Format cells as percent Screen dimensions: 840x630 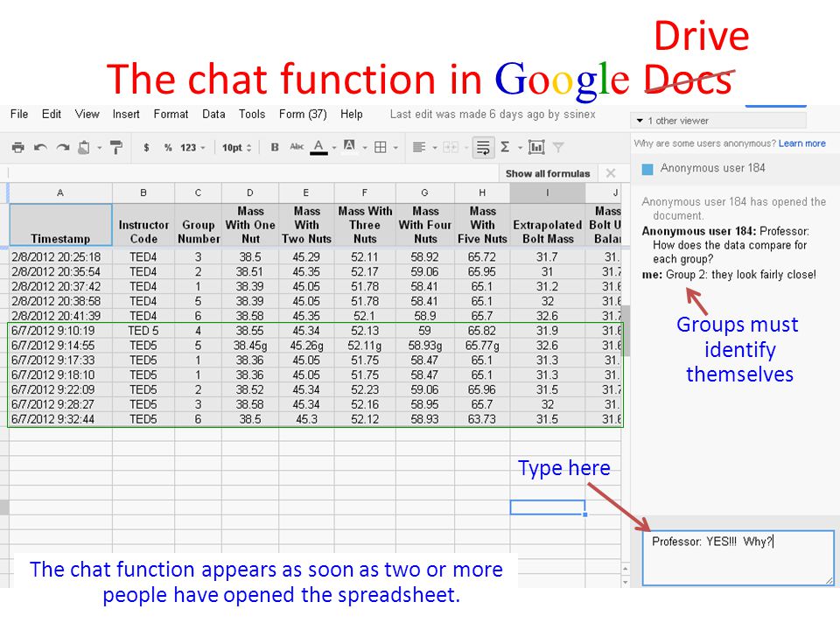coord(168,147)
